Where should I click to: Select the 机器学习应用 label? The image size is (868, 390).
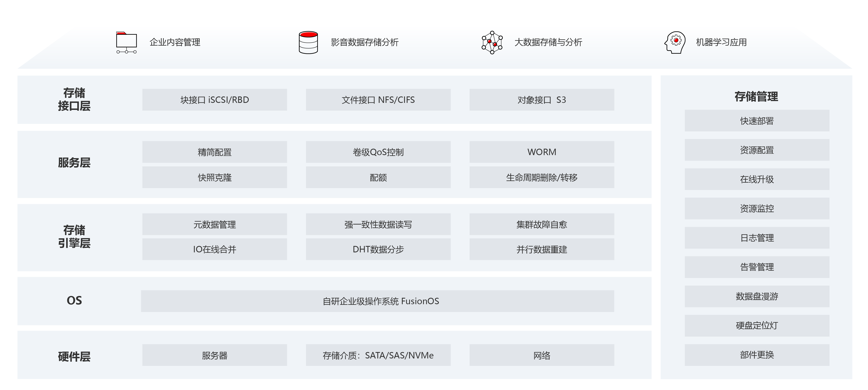tap(721, 42)
